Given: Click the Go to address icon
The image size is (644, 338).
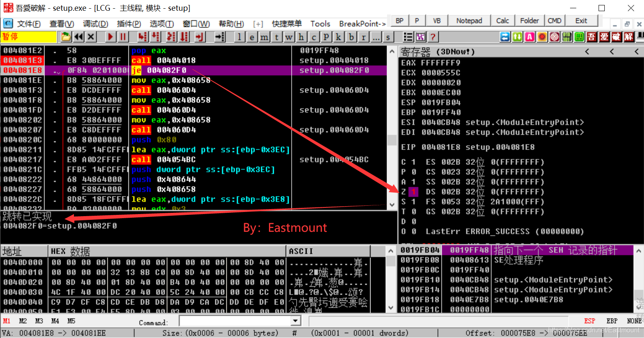Looking at the screenshot, I should point(220,37).
